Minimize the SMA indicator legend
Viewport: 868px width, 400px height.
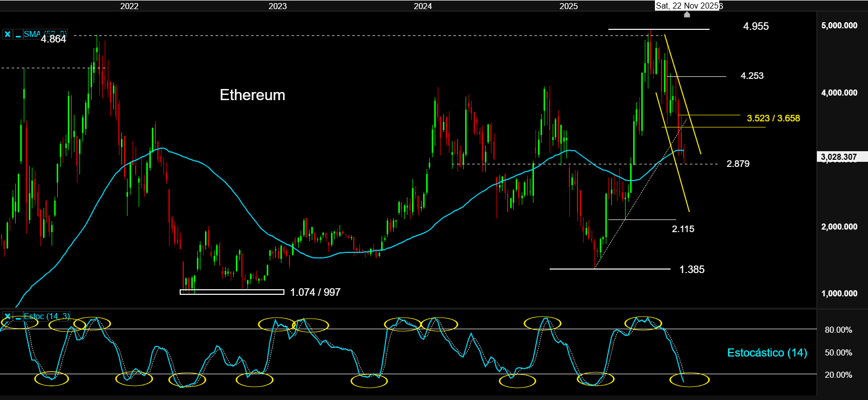pyautogui.click(x=18, y=34)
